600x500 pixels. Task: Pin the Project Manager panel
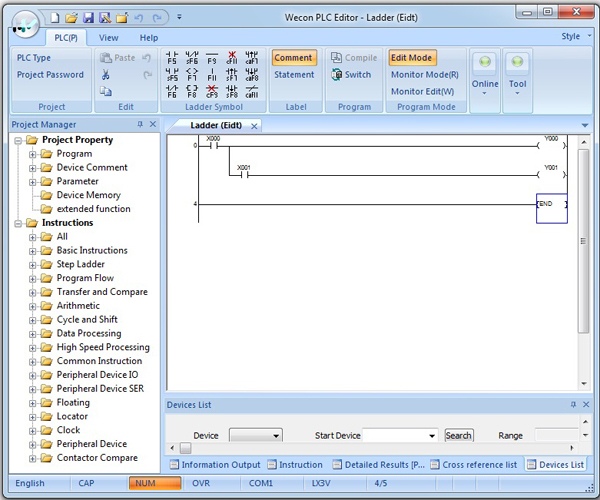click(x=140, y=124)
